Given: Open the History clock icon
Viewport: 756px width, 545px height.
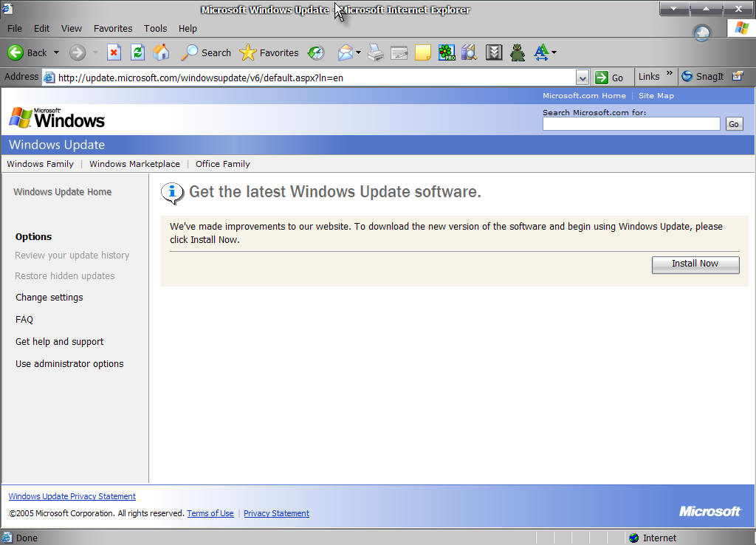Looking at the screenshot, I should pos(316,52).
